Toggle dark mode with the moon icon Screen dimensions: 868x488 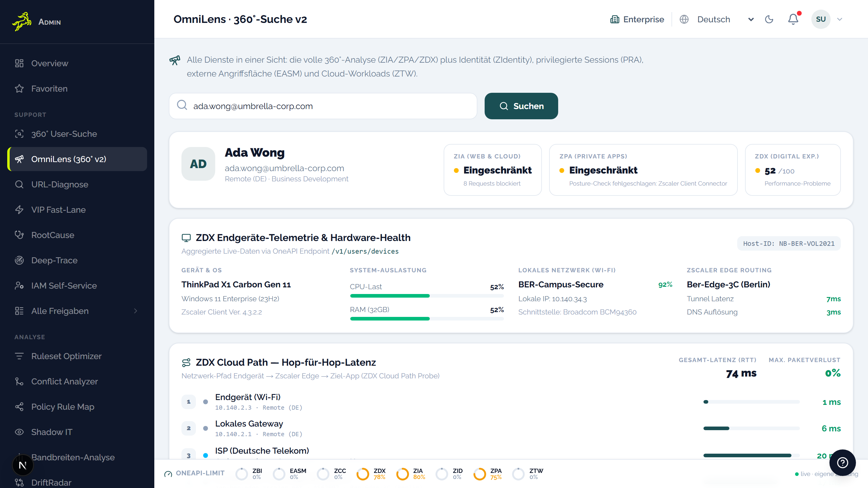pos(769,19)
